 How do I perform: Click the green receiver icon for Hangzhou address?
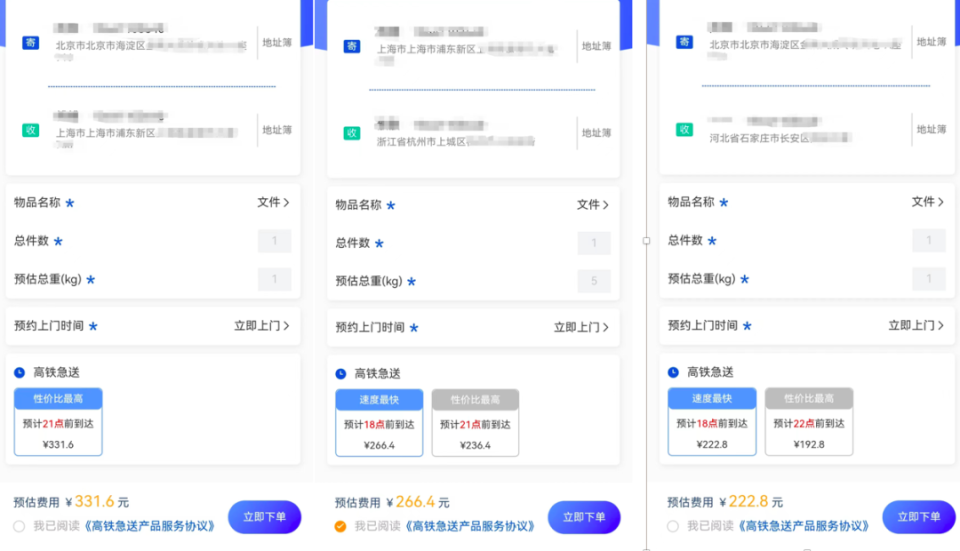coord(351,133)
